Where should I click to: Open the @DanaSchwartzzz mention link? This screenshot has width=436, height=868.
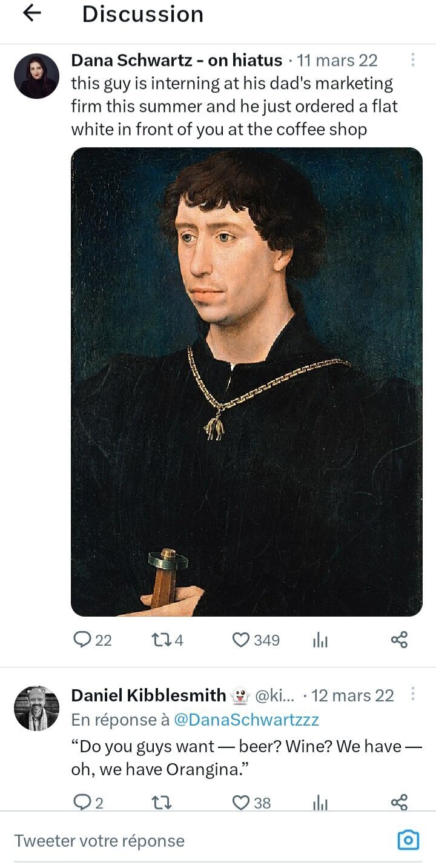coord(246,720)
